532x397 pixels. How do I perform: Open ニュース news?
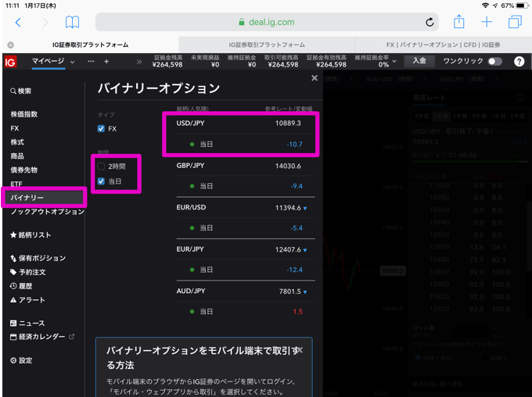pyautogui.click(x=27, y=324)
